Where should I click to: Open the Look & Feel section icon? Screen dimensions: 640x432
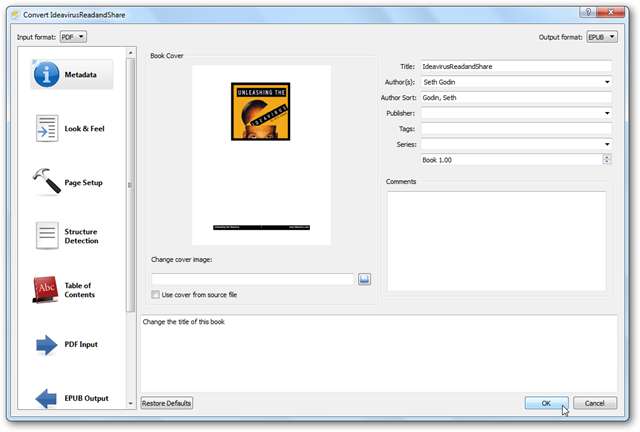pyautogui.click(x=47, y=128)
